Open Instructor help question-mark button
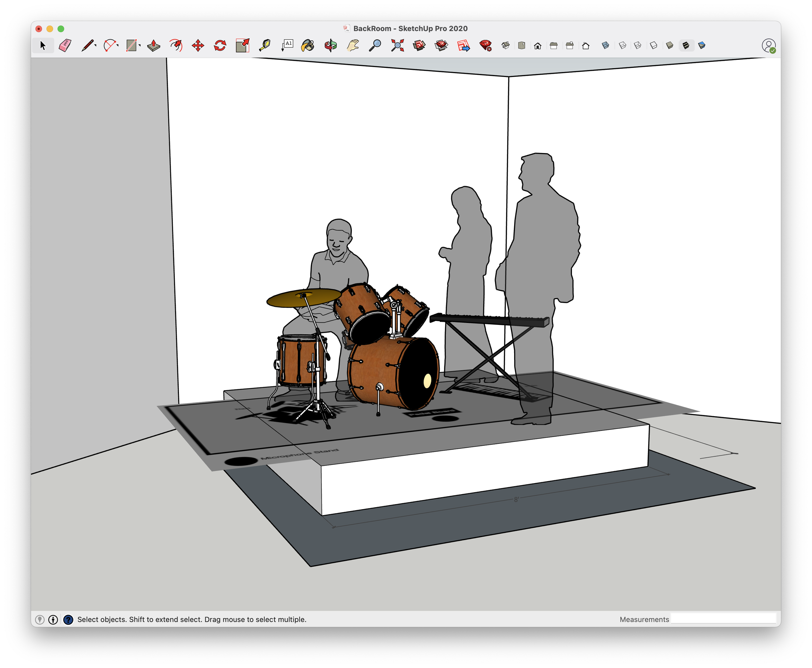This screenshot has height=668, width=812. [68, 620]
